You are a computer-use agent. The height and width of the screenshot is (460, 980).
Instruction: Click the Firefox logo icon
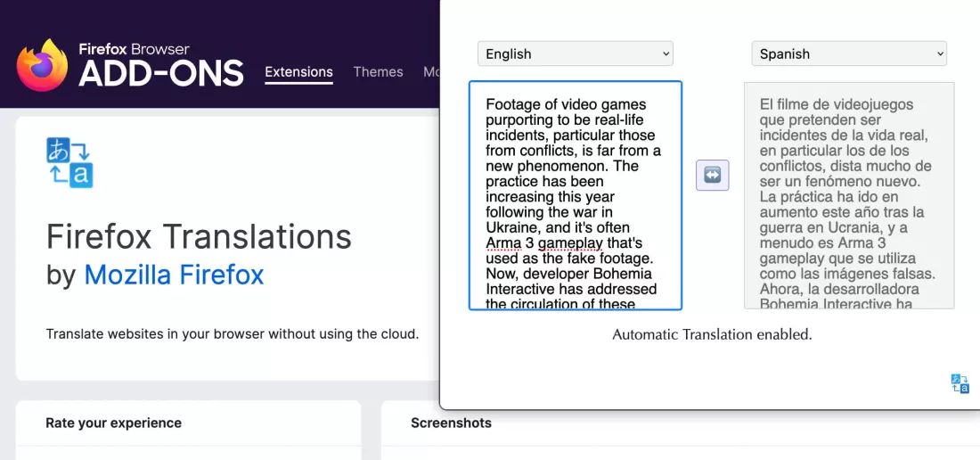click(42, 65)
